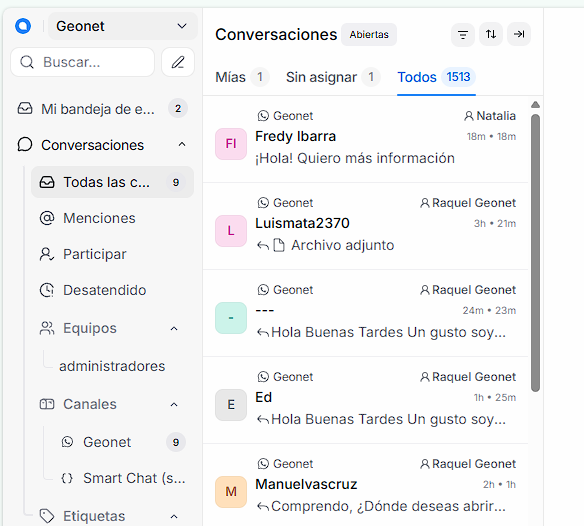
Task: Click the braces icon beside Smart Chat
Action: point(67,478)
